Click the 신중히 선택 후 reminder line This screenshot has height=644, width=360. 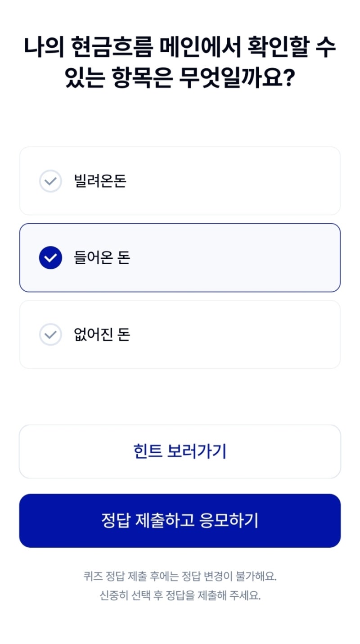click(180, 596)
